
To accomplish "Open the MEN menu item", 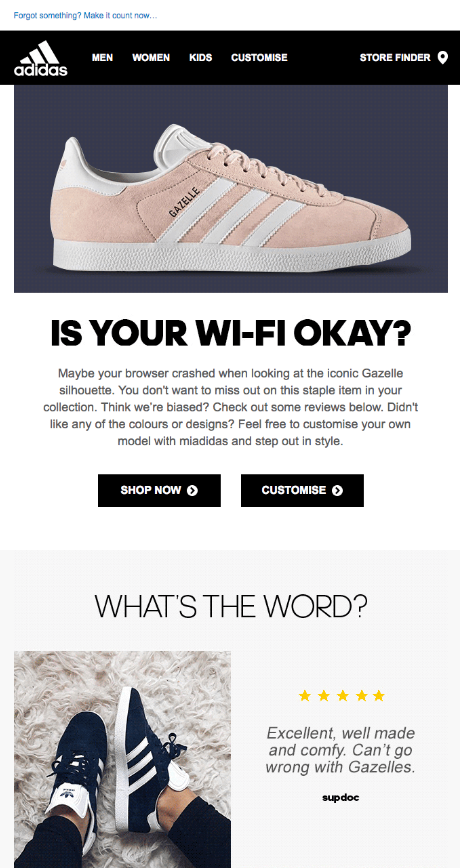I will click(x=102, y=58).
